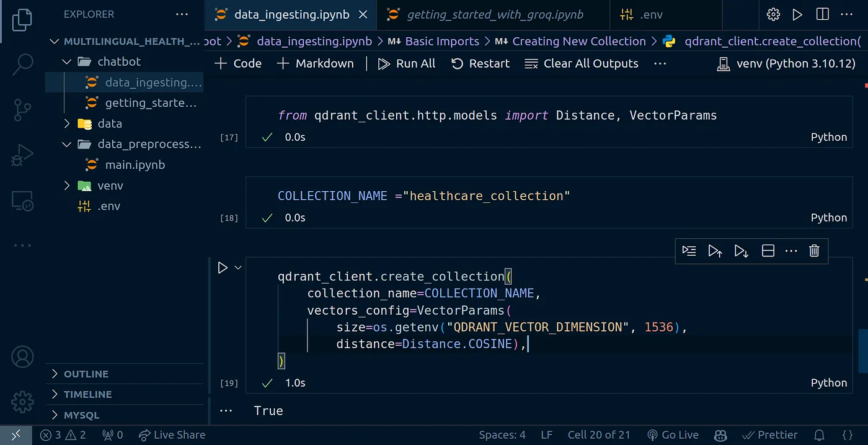This screenshot has width=868, height=445.
Task: Open the Run and Debug view
Action: point(22,155)
